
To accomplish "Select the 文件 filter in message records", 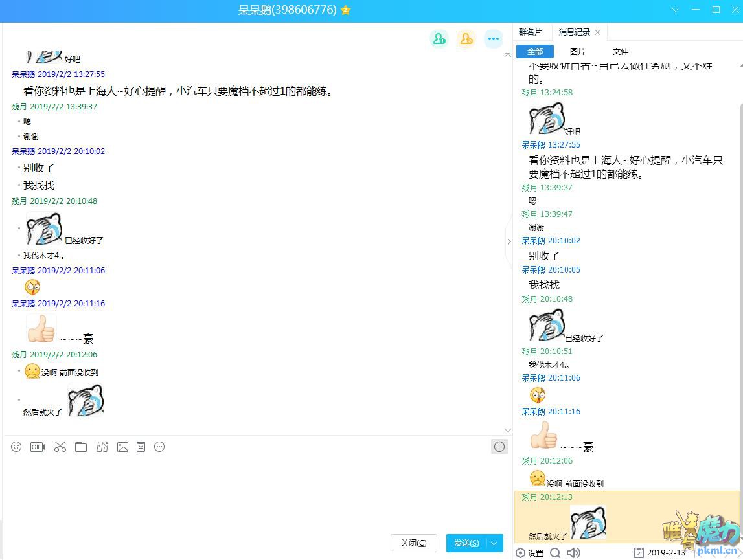I will (x=620, y=52).
